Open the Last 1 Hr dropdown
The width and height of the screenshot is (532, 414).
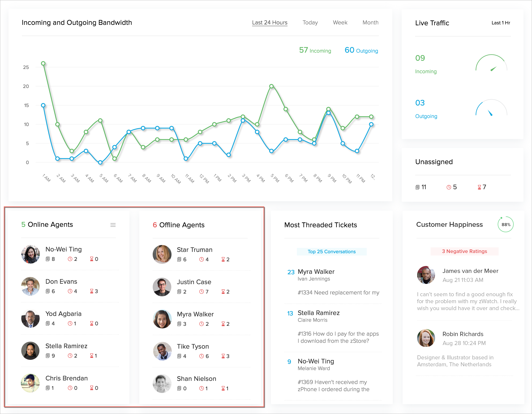(501, 23)
